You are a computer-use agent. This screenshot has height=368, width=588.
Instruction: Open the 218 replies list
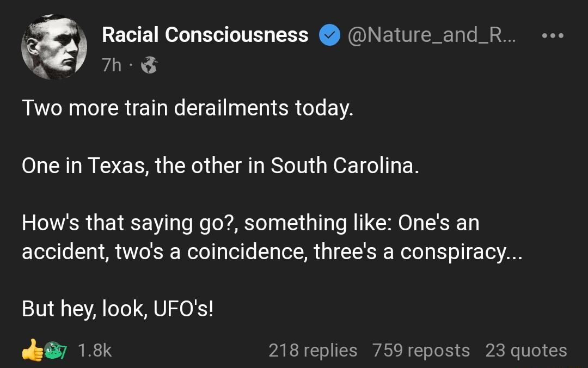313,351
